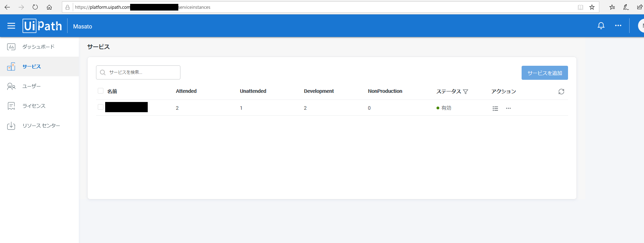Screen dimensions: 644x243
Task: Click the 有効 status value
Action: (x=446, y=108)
